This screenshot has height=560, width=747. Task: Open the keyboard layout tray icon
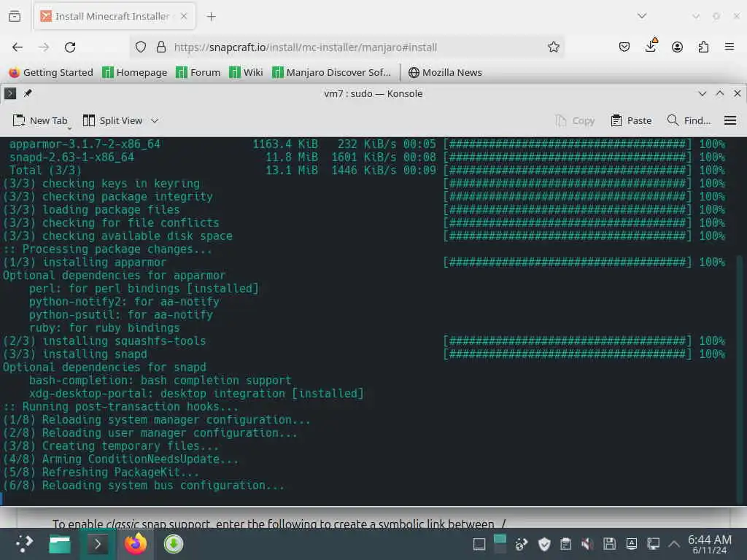click(x=631, y=544)
